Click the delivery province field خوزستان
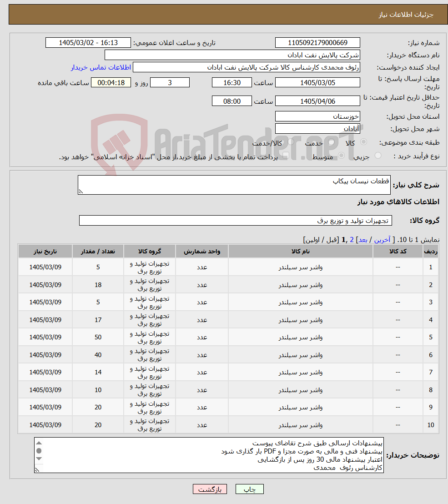The width and height of the screenshot is (448, 504). pos(317,116)
